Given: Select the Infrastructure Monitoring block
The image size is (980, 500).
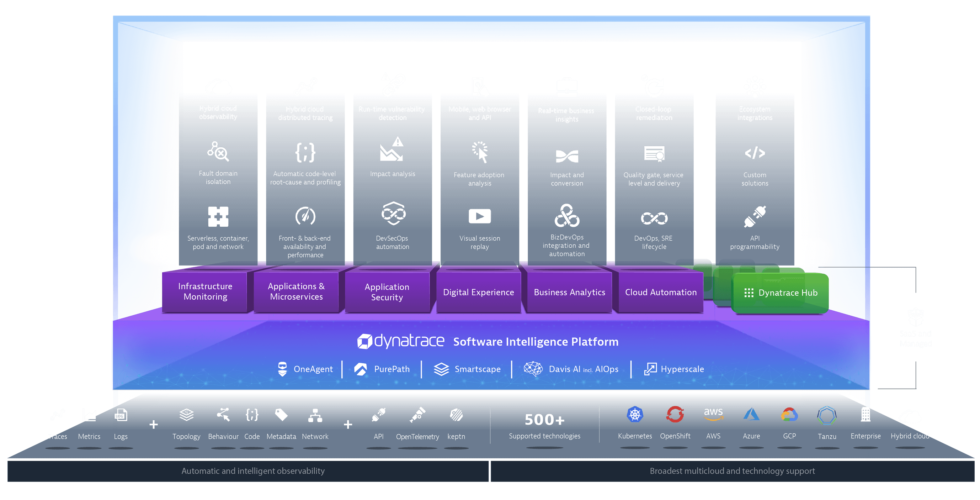Looking at the screenshot, I should pyautogui.click(x=205, y=291).
